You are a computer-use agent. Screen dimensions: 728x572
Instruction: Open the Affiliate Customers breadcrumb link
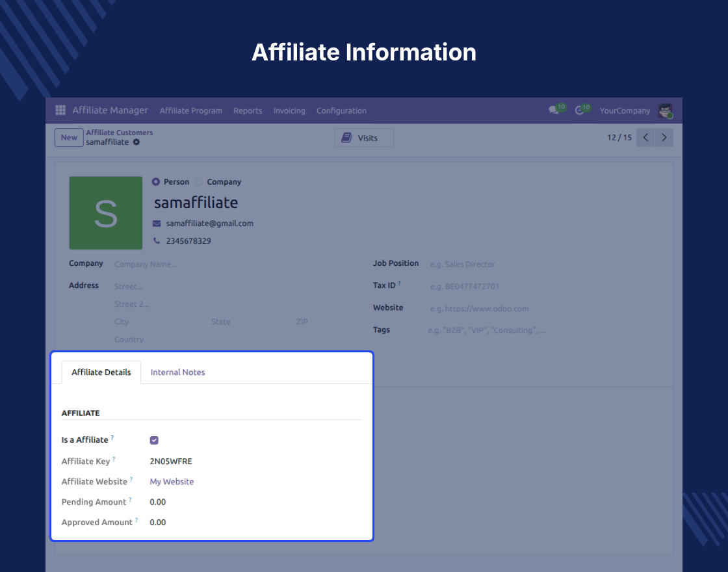point(120,133)
